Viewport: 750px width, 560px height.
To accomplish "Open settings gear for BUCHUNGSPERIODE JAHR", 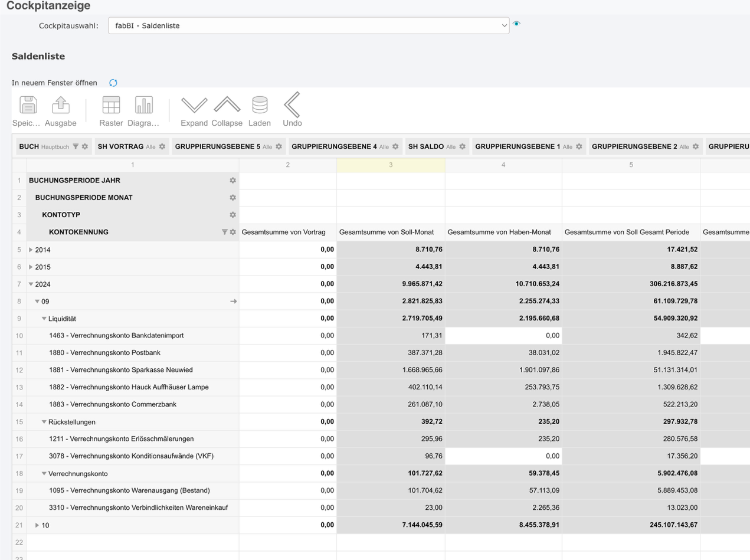I will click(x=232, y=181).
